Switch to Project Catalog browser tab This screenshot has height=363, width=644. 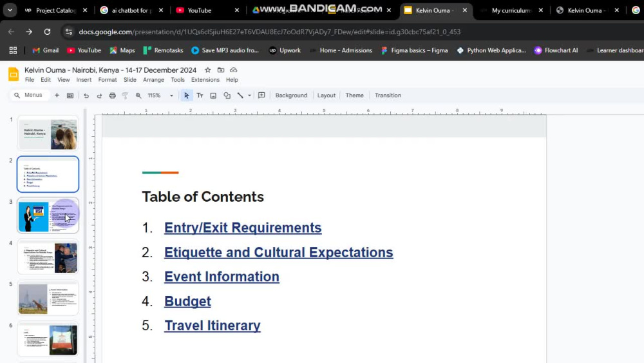click(55, 10)
